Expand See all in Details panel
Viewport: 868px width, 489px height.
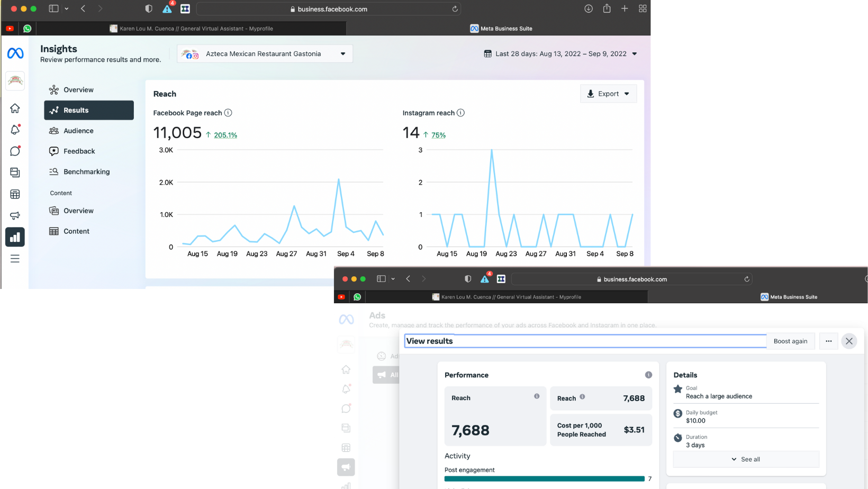(x=746, y=459)
